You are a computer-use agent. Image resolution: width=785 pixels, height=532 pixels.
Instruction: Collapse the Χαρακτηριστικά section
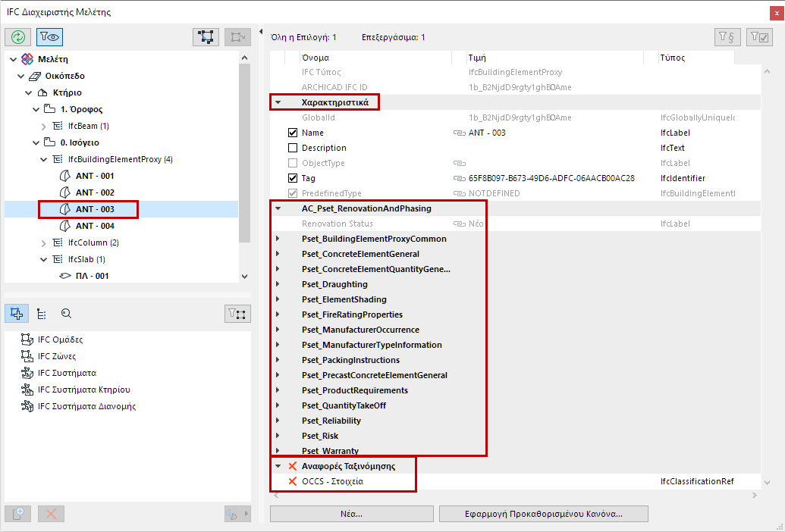coord(278,102)
